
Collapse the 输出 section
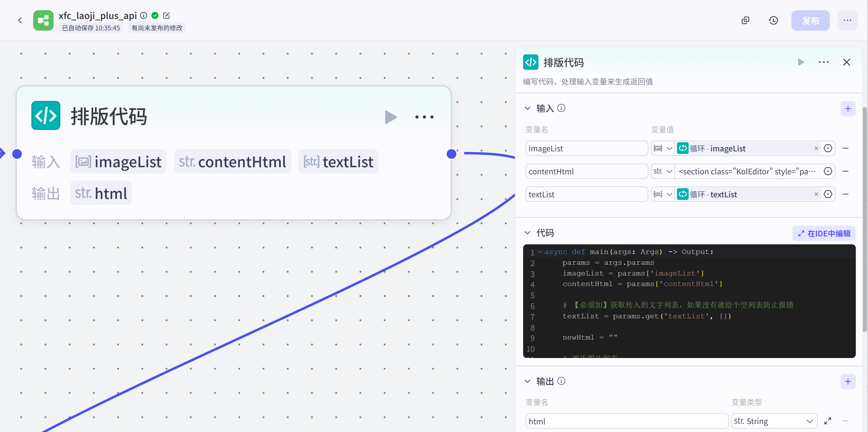point(527,381)
